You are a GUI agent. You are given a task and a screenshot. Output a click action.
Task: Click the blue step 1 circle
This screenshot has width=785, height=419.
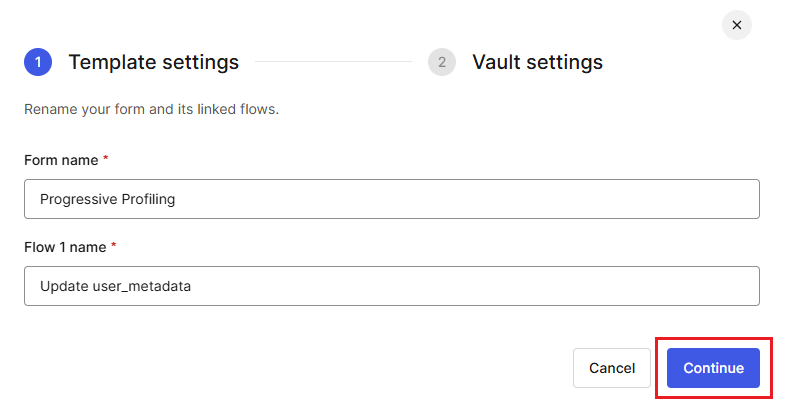(x=38, y=62)
